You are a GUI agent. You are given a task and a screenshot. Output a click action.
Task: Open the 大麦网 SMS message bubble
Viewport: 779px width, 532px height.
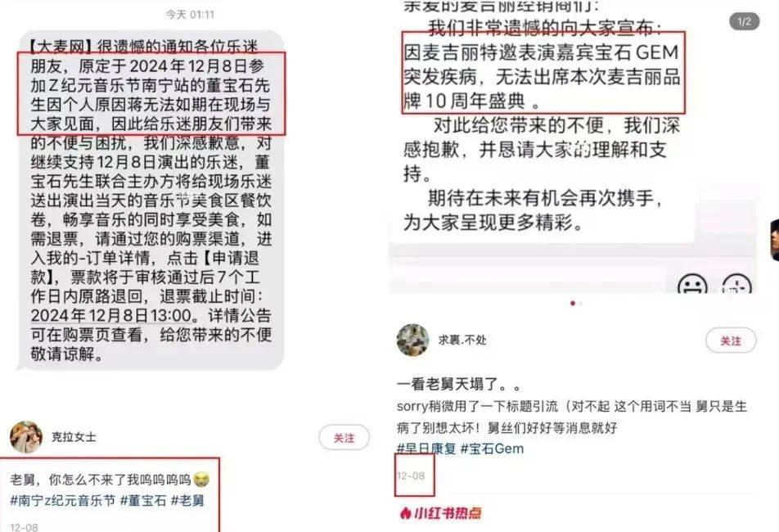[x=151, y=201]
